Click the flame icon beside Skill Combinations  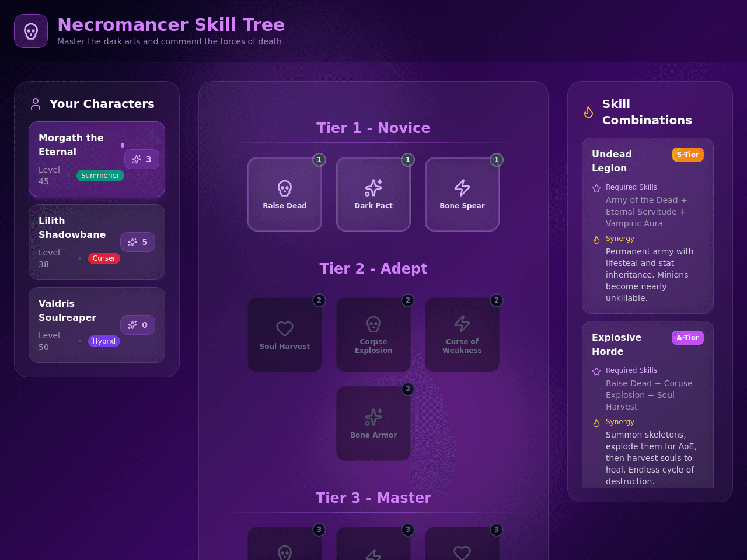(589, 112)
